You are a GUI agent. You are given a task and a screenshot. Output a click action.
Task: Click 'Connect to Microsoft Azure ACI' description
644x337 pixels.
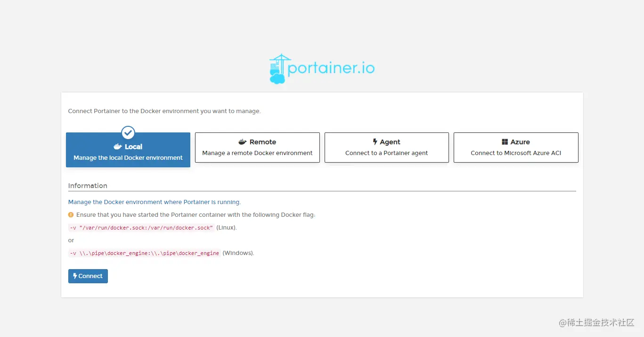pos(516,153)
